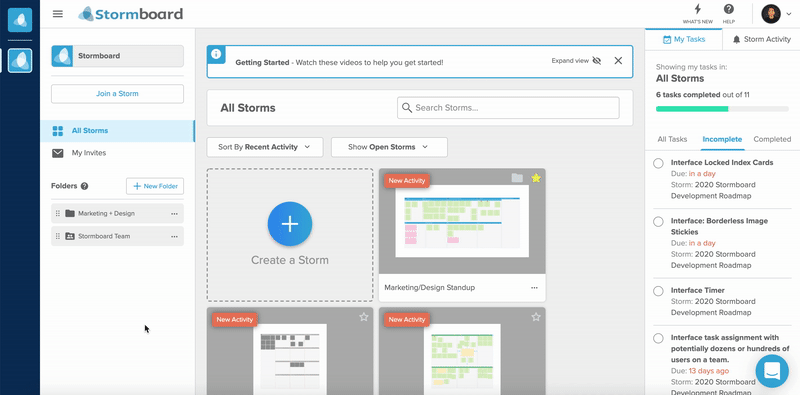This screenshot has height=395, width=800.
Task: Star the bottom-left gray storm card
Action: point(364,317)
